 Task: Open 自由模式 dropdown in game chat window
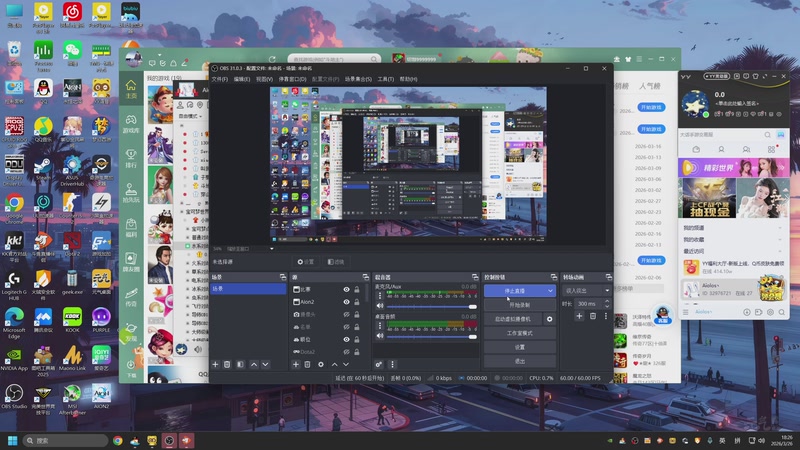point(190,116)
